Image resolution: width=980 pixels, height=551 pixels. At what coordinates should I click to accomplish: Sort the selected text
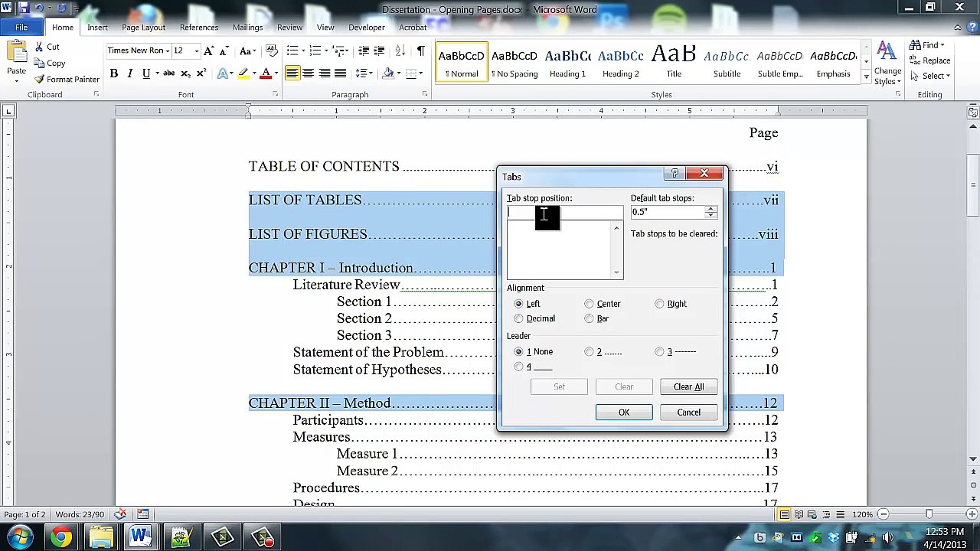pos(399,51)
